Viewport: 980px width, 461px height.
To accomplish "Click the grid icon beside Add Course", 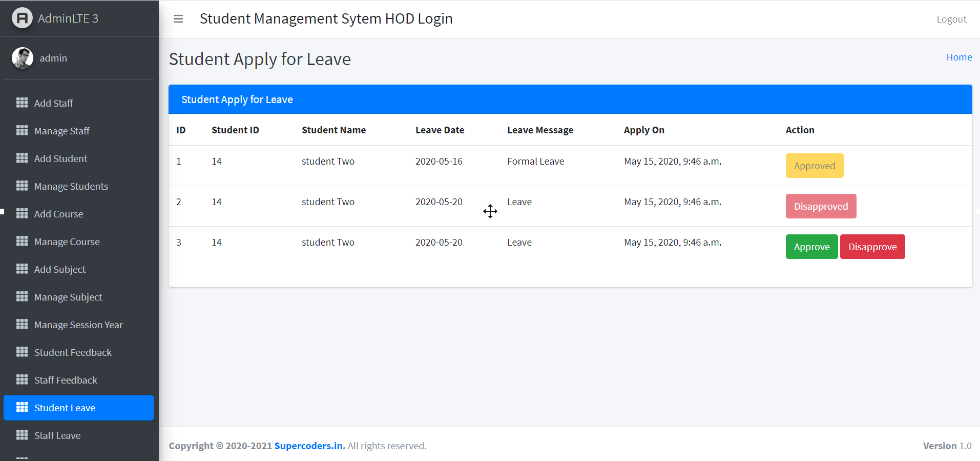I will point(22,213).
